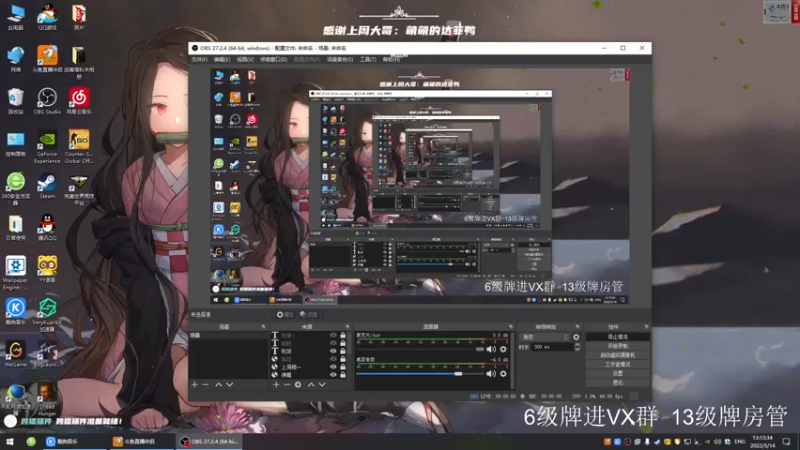Open transition properties gear beside 渐变

click(576, 337)
